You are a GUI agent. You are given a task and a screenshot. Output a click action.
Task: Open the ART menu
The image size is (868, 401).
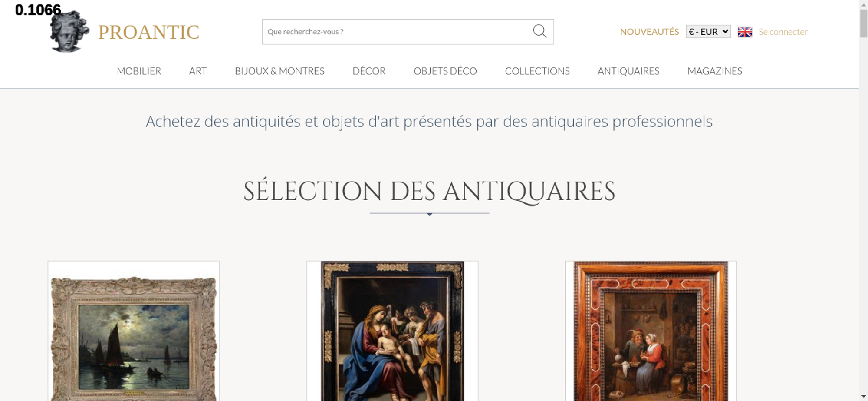pos(198,71)
